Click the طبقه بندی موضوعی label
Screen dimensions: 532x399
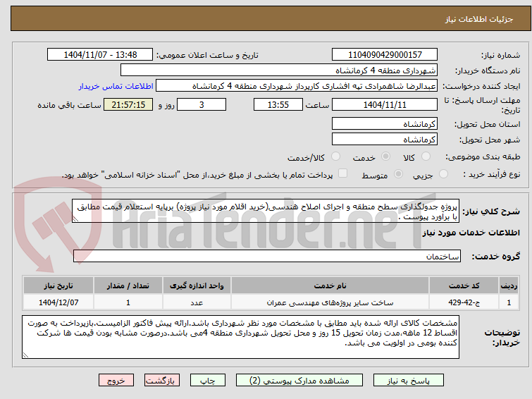point(483,156)
